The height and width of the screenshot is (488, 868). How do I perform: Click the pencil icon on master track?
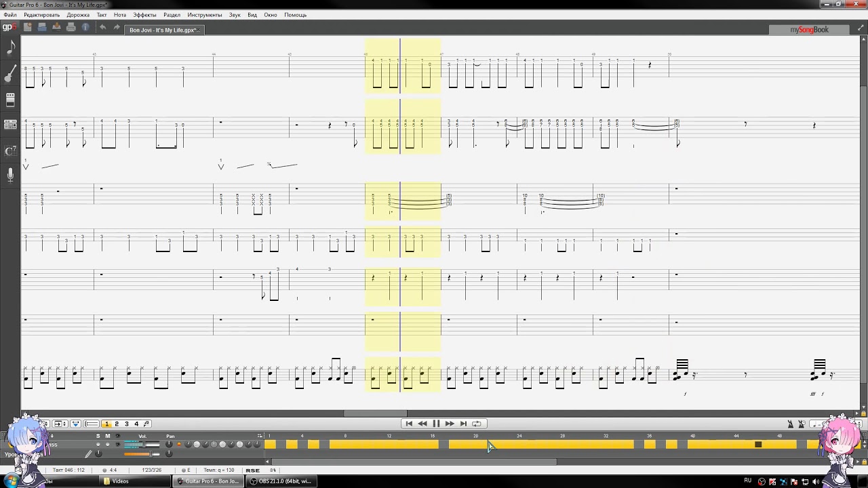(x=88, y=454)
